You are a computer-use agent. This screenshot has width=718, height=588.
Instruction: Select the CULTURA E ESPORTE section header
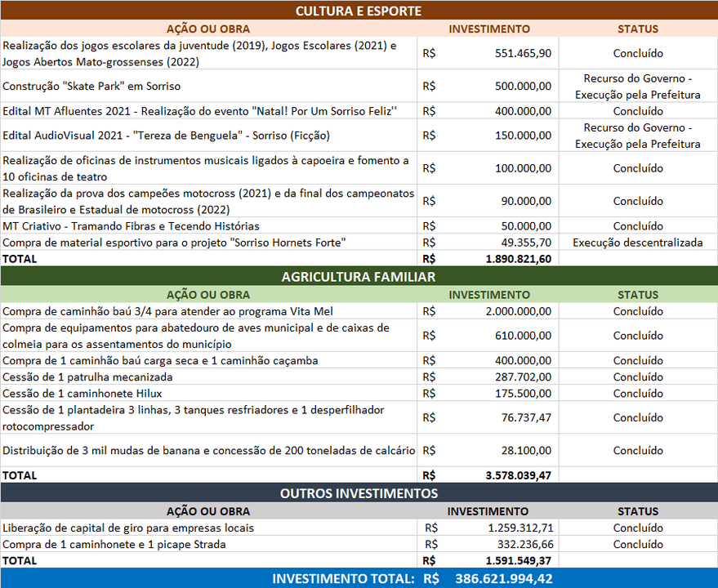(359, 11)
